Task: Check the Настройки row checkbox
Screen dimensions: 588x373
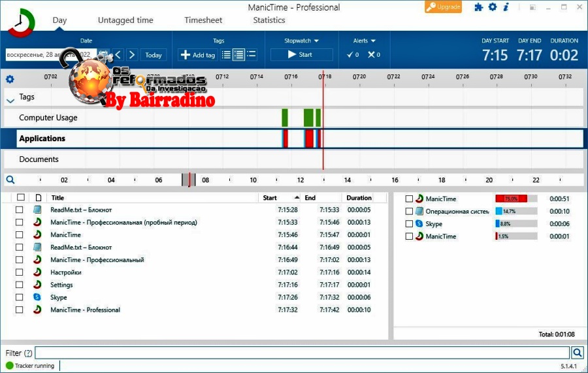Action: tap(19, 272)
